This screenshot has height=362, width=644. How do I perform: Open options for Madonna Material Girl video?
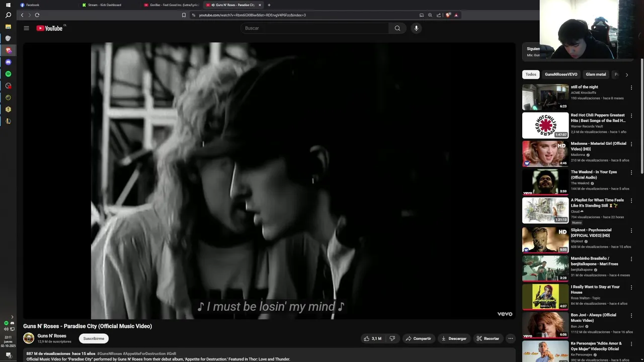631,144
